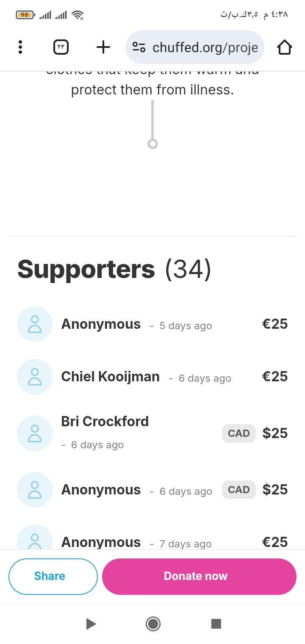This screenshot has width=305, height=644.
Task: Go to browser home page
Action: [x=284, y=47]
